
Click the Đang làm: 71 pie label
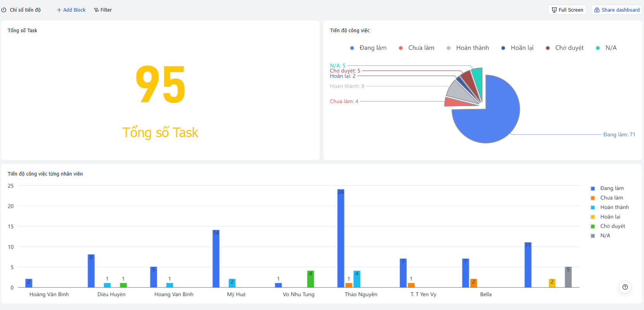619,135
